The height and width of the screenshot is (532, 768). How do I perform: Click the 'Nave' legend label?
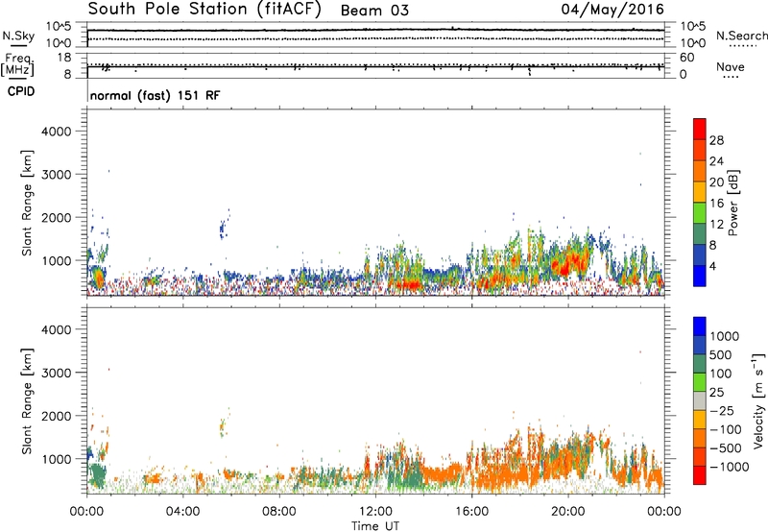[731, 66]
